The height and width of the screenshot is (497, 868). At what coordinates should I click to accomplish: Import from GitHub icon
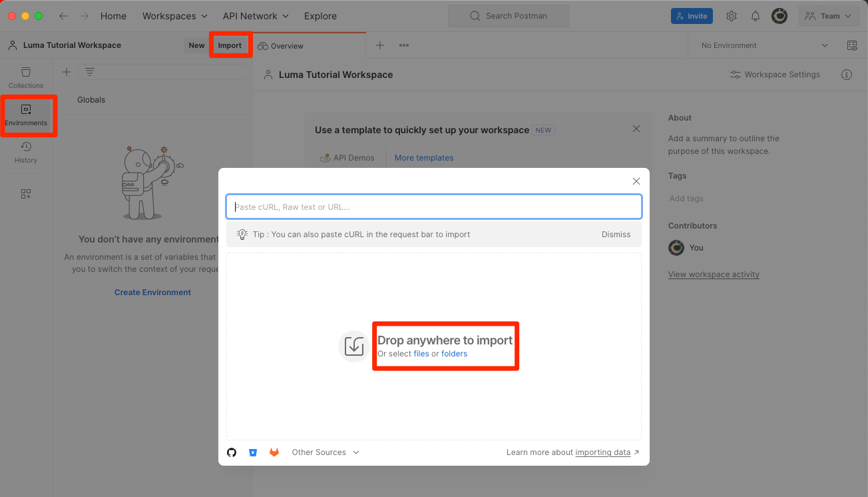tap(232, 452)
